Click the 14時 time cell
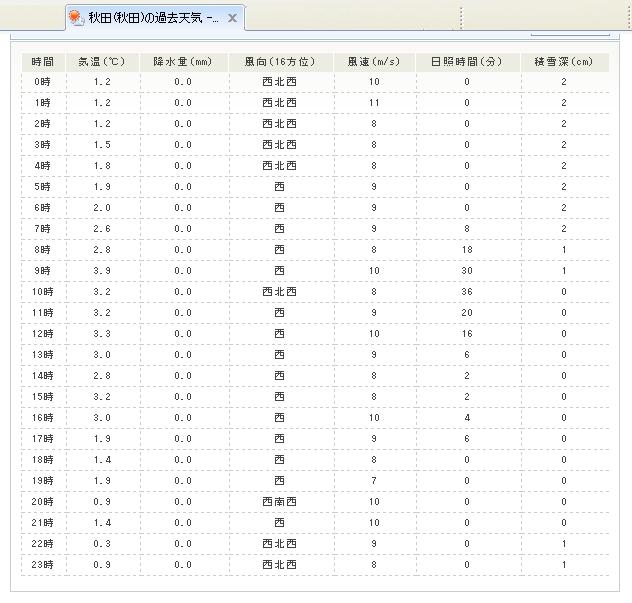632x603 pixels. point(42,376)
